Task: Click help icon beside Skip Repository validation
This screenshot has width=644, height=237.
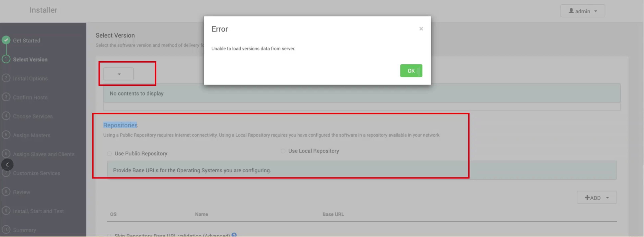Action: (x=234, y=235)
